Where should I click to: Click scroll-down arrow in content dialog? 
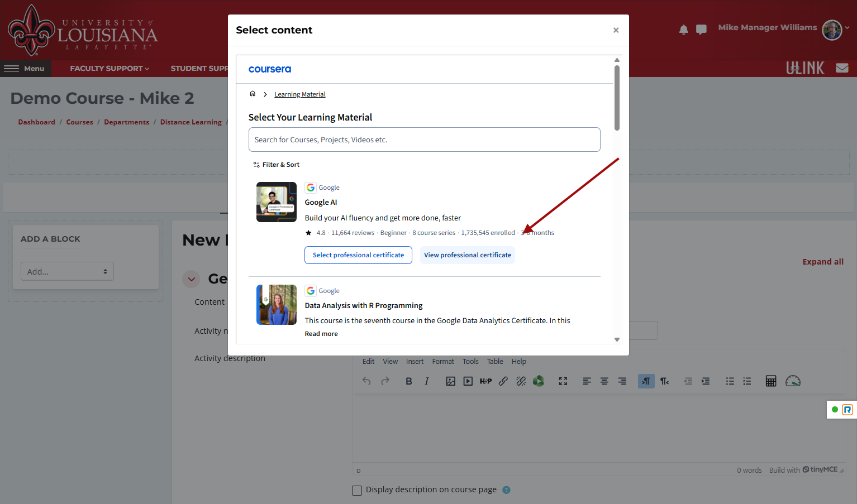(617, 339)
